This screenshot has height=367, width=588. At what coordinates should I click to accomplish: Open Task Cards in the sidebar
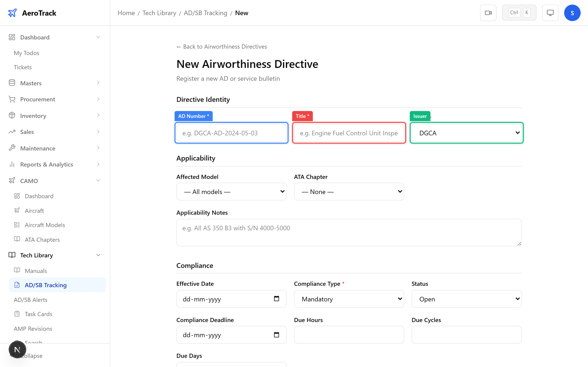38,314
